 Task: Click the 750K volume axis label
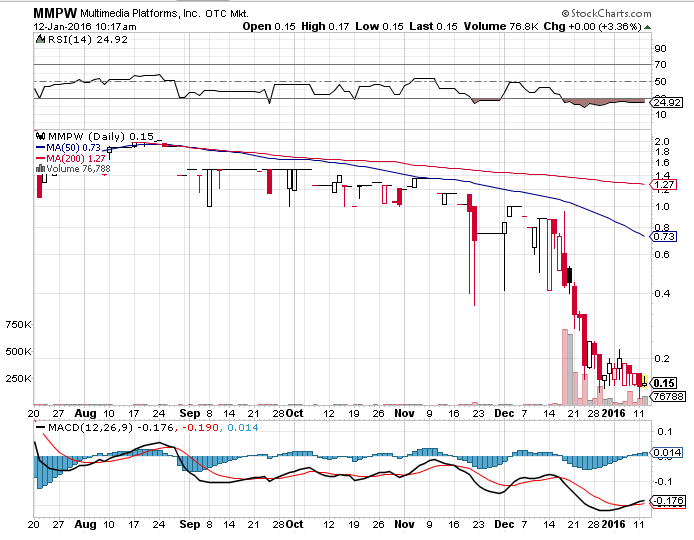18,324
